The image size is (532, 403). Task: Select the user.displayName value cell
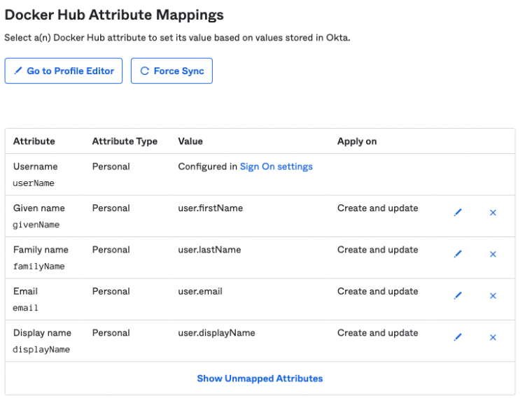click(216, 333)
